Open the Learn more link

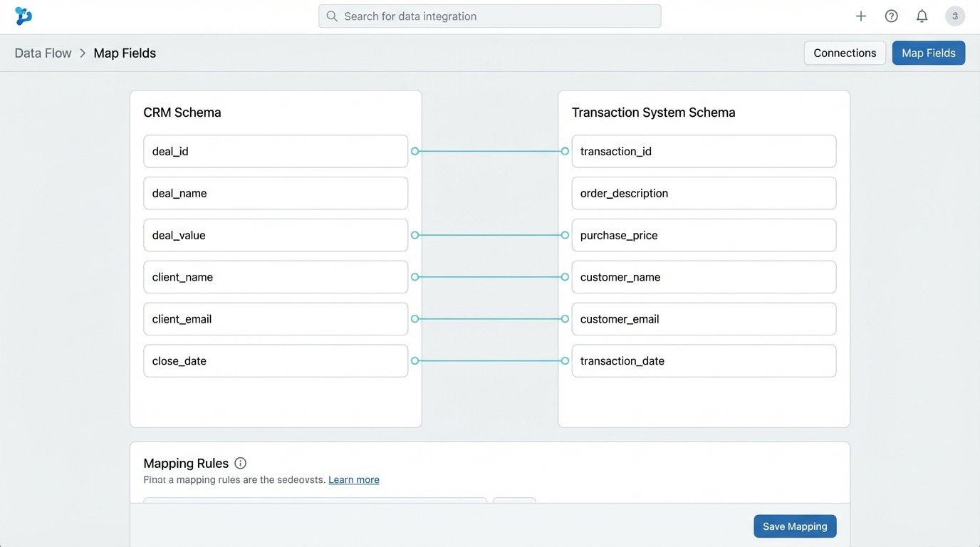[x=353, y=479]
